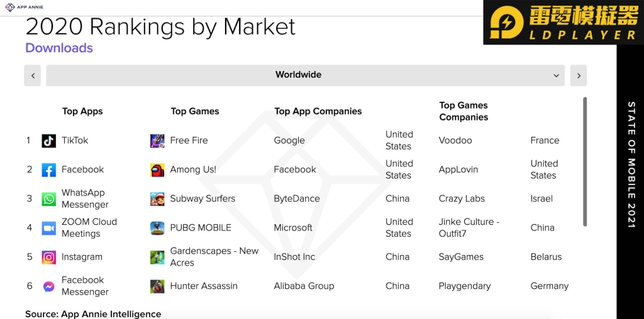Go to next market with right arrow
This screenshot has width=644, height=319.
pos(579,75)
